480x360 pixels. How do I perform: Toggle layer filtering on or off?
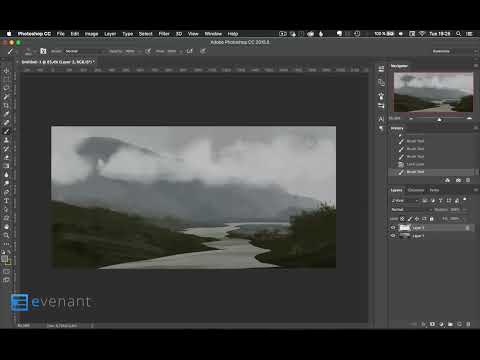tap(465, 199)
